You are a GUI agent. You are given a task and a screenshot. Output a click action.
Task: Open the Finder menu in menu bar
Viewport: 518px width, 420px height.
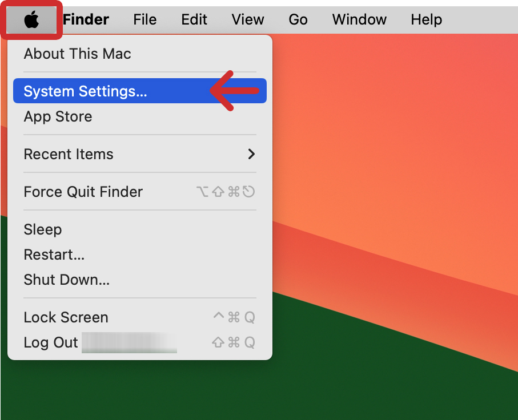tap(86, 20)
